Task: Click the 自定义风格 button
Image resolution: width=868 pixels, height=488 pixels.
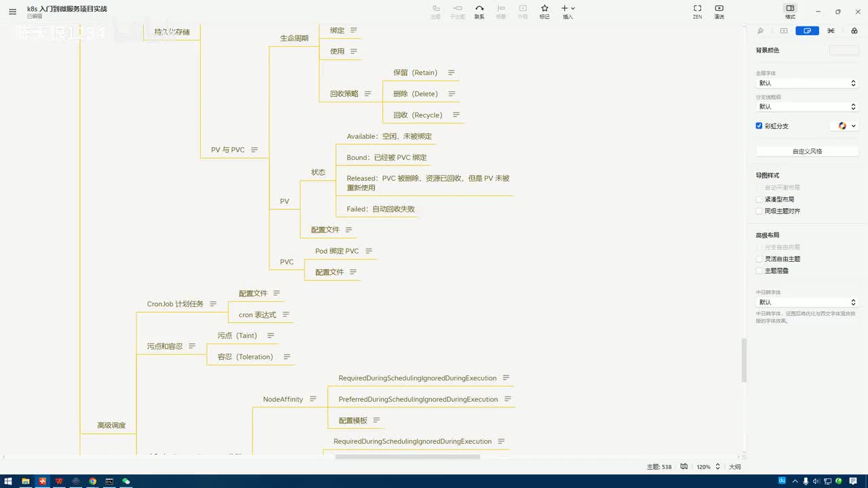Action: click(x=807, y=151)
